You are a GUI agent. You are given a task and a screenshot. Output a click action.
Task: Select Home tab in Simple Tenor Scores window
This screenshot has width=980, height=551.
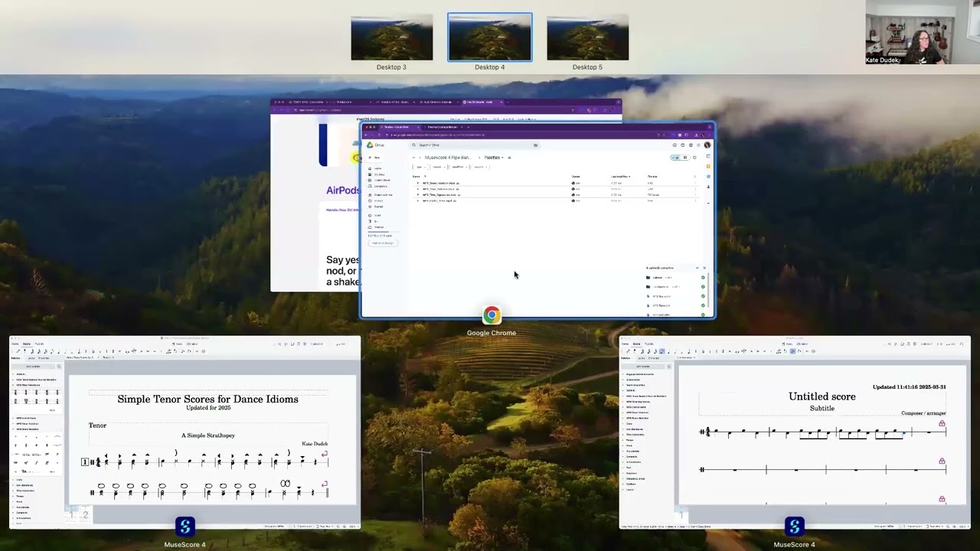point(15,344)
